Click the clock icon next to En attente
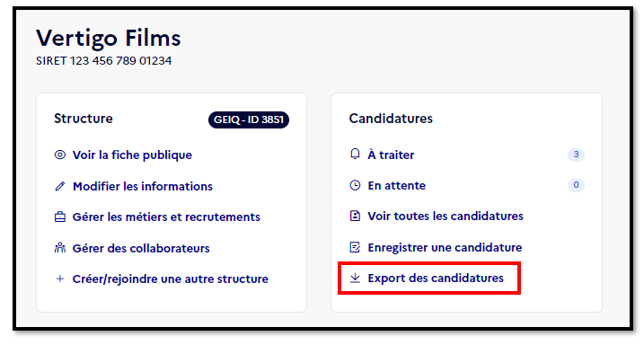 (355, 185)
